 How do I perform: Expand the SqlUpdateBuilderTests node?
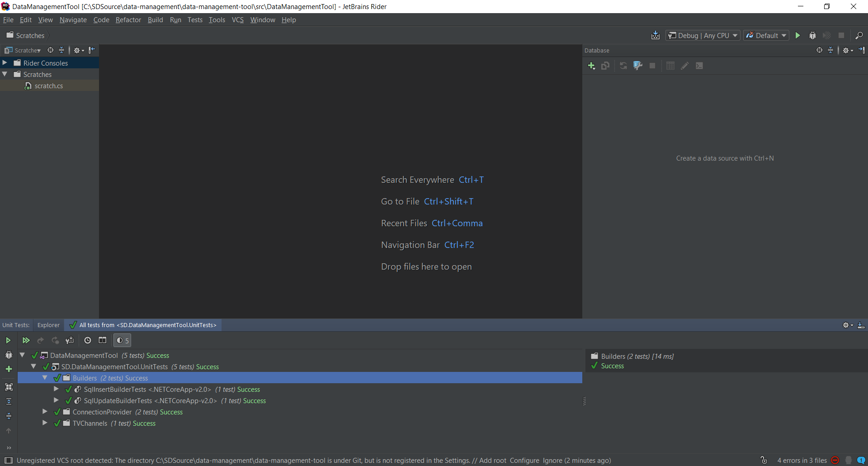(x=56, y=400)
